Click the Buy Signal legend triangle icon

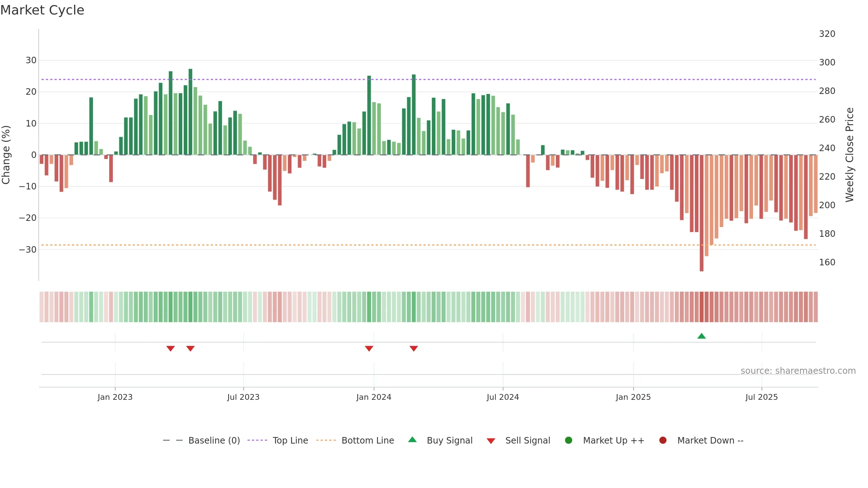412,440
